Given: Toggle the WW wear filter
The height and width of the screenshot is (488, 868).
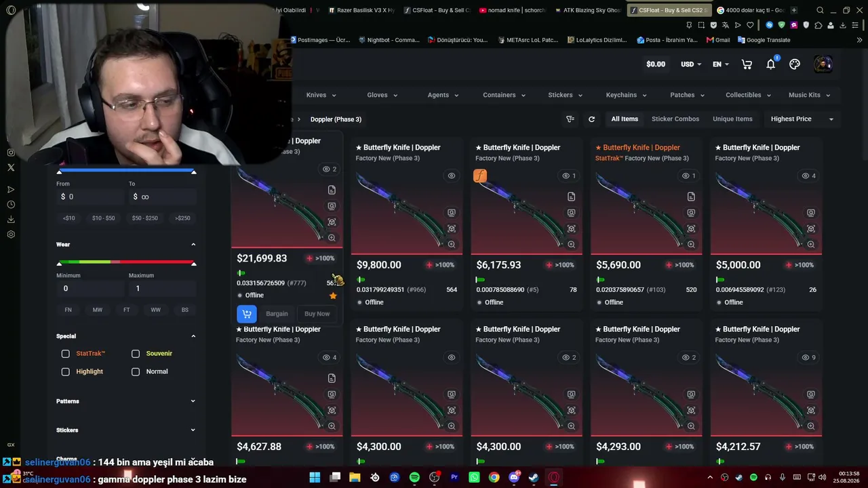Looking at the screenshot, I should click(155, 310).
